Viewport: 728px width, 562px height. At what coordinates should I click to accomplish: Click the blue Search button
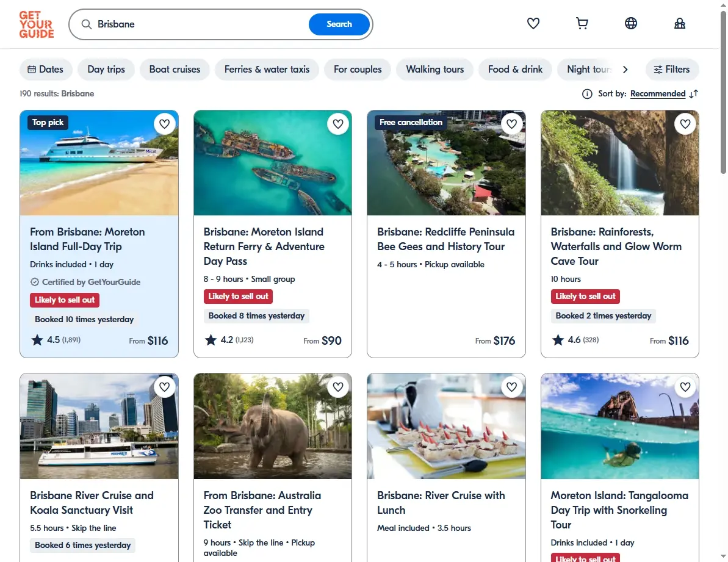click(339, 24)
